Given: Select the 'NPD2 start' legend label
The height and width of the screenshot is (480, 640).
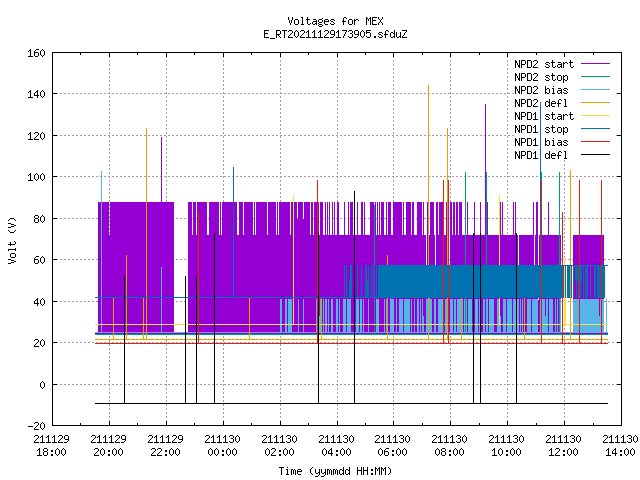Looking at the screenshot, I should tap(544, 64).
